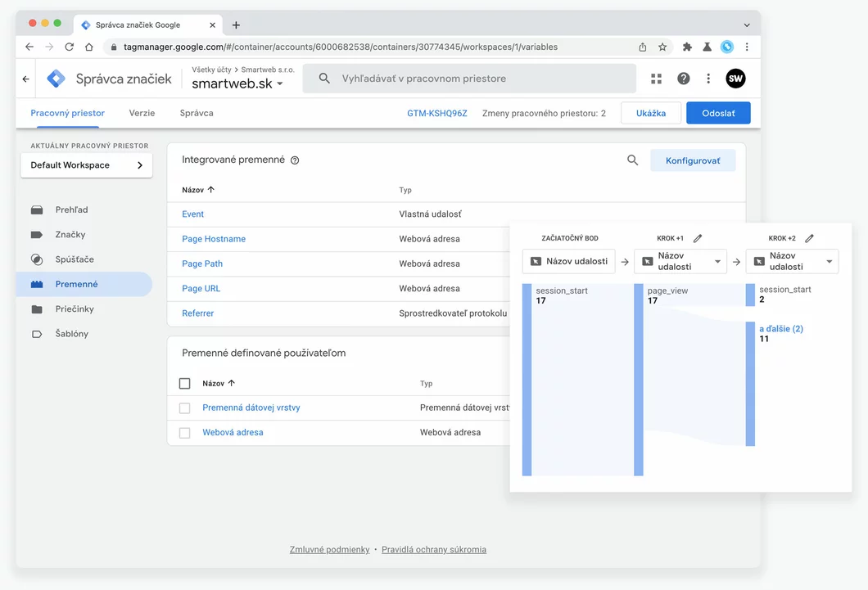Bookmark page with the star icon

click(662, 47)
